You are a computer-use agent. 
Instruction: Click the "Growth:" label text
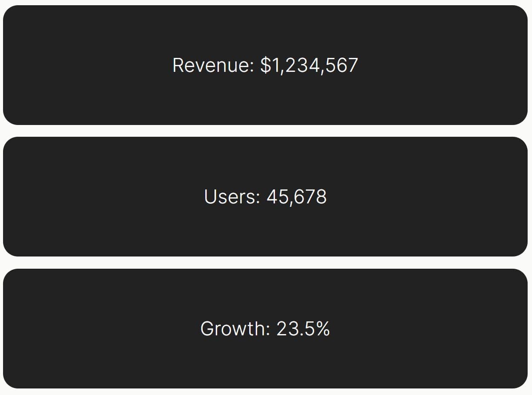click(235, 328)
